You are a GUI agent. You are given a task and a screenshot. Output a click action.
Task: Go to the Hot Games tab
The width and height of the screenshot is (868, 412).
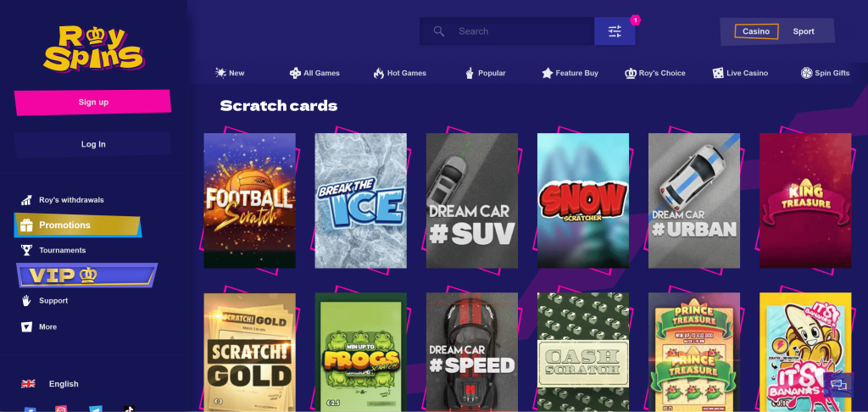[399, 73]
